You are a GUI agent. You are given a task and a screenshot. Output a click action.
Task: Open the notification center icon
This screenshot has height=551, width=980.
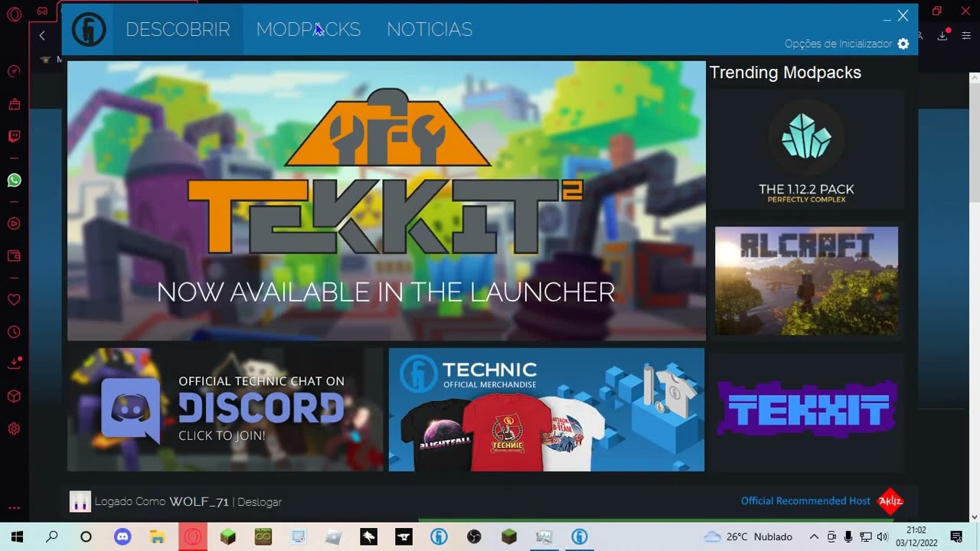pos(955,536)
